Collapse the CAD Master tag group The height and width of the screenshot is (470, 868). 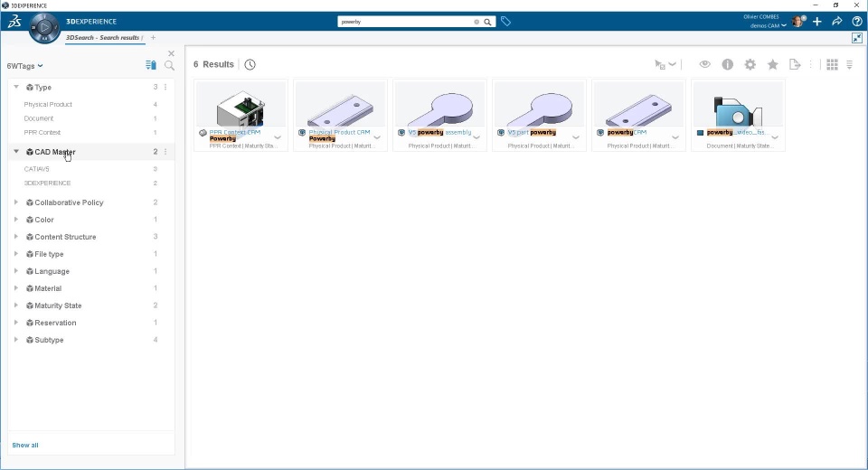click(x=16, y=152)
